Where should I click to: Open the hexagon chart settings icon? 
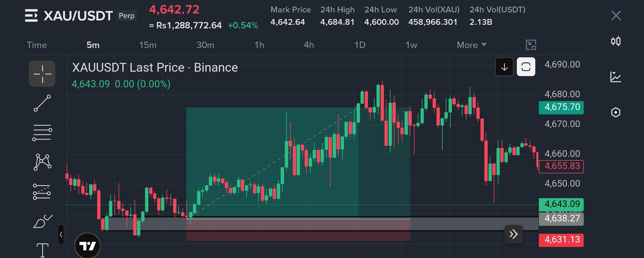tap(616, 112)
